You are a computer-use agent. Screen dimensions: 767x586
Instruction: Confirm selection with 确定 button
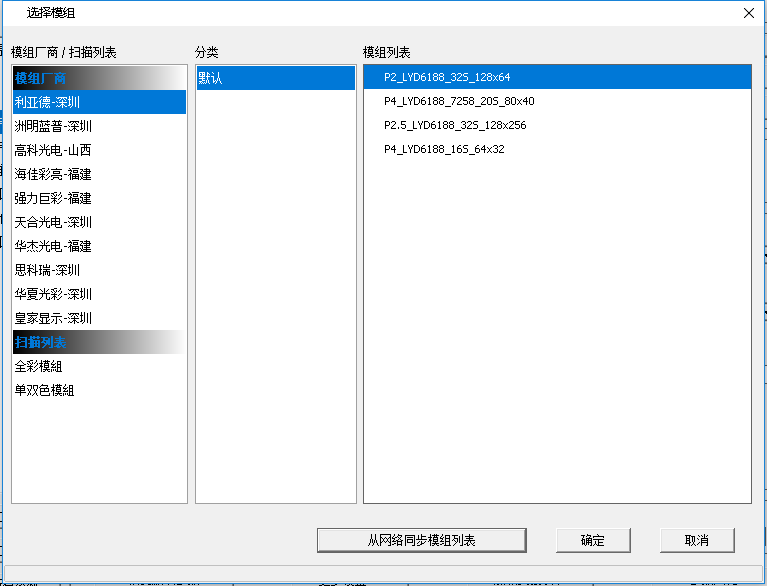[593, 540]
